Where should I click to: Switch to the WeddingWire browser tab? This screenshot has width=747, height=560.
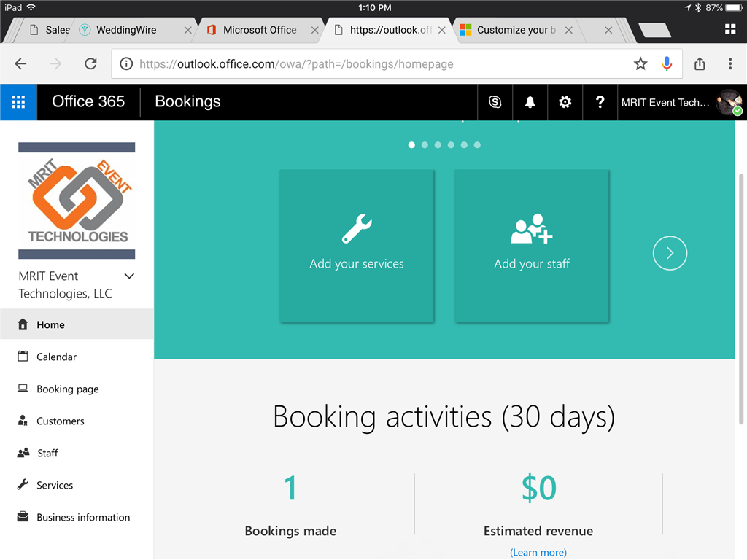point(126,30)
